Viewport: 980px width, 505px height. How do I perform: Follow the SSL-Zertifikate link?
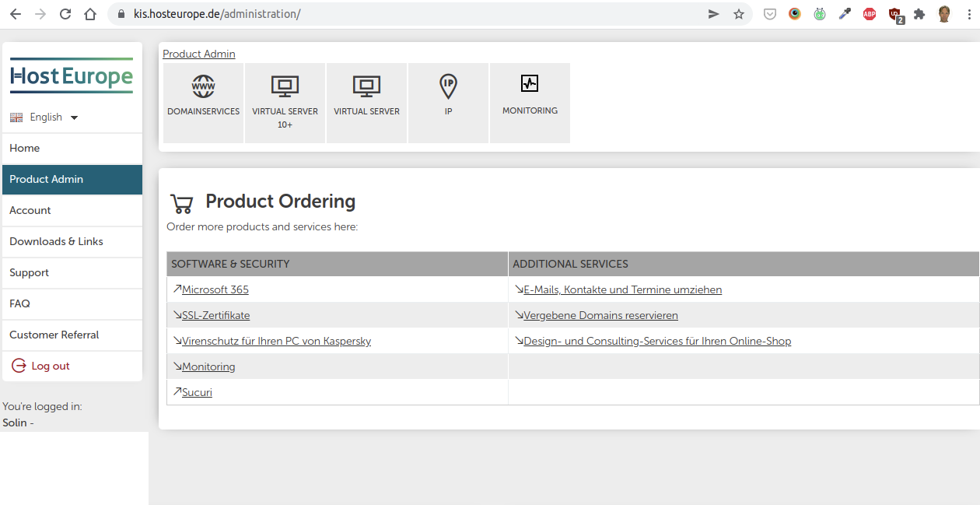pos(215,315)
